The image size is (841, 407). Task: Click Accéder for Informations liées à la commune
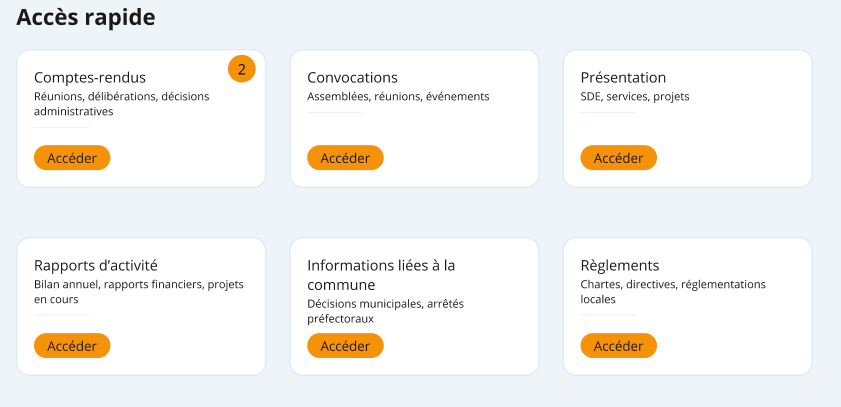[345, 346]
